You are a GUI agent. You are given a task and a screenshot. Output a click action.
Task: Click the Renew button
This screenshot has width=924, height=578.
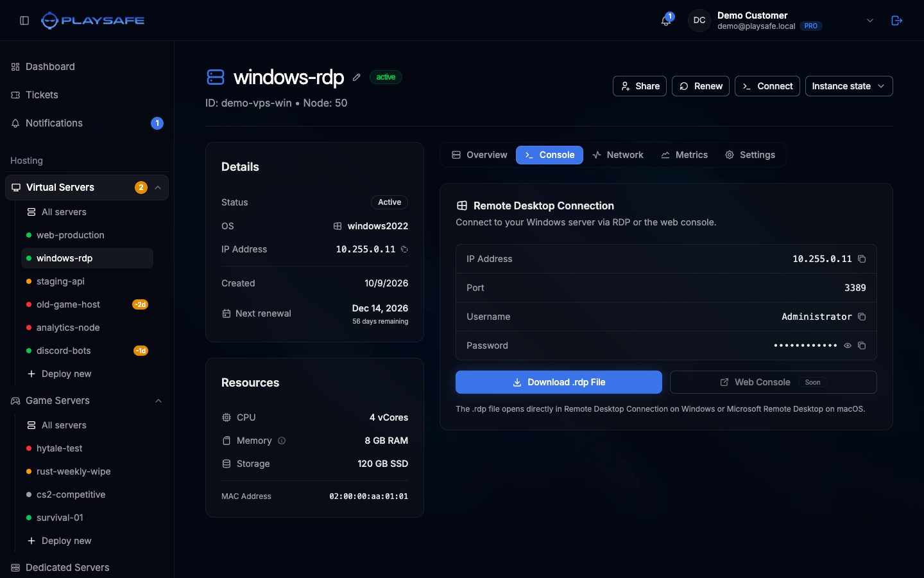701,86
